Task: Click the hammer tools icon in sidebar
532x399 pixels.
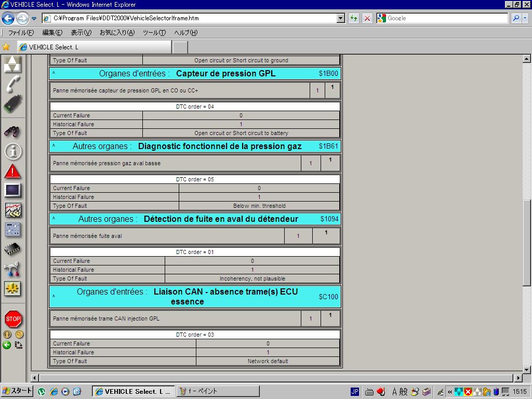Action: 12,269
